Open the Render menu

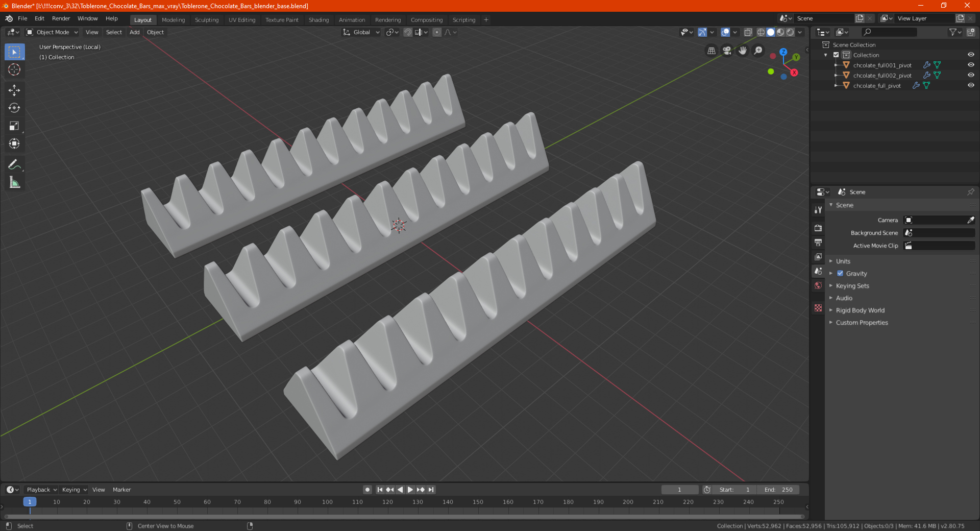click(x=61, y=18)
